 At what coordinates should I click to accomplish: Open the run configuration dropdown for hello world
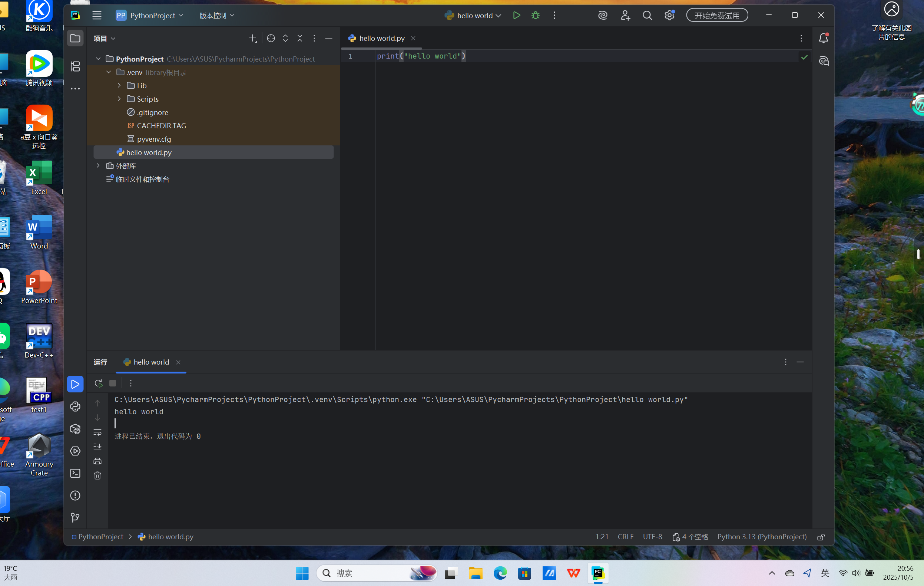click(x=473, y=15)
